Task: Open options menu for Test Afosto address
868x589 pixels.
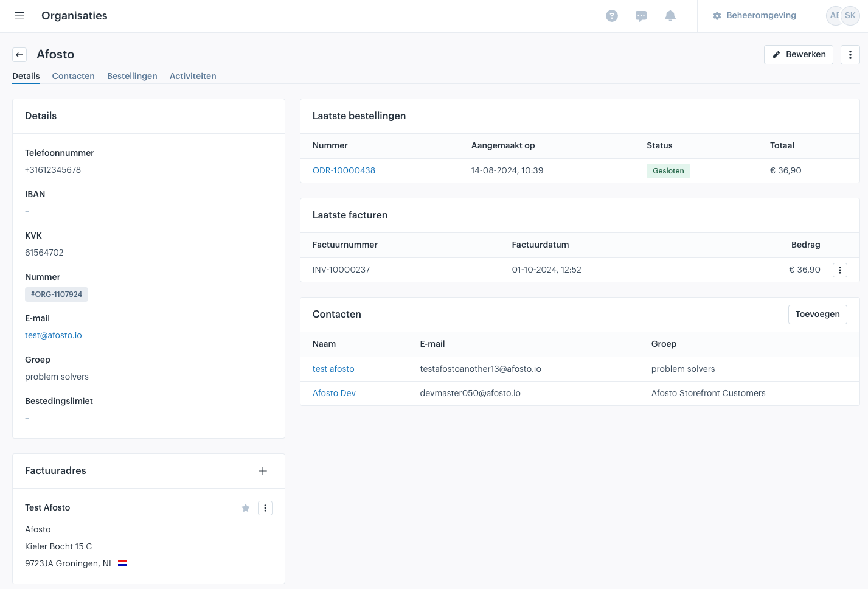Action: pos(265,508)
